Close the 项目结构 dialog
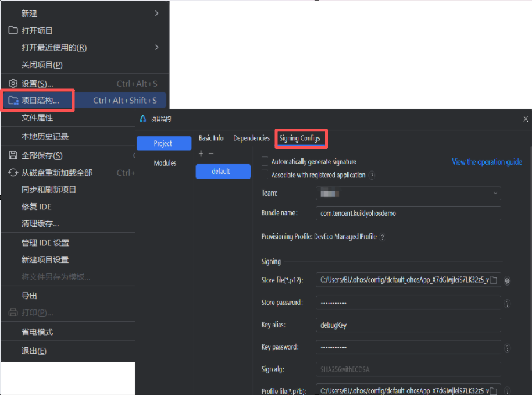The width and height of the screenshot is (532, 395). [526, 119]
